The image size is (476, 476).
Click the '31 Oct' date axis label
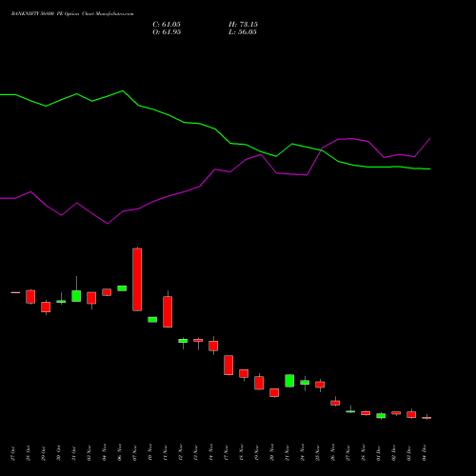pyautogui.click(x=74, y=453)
